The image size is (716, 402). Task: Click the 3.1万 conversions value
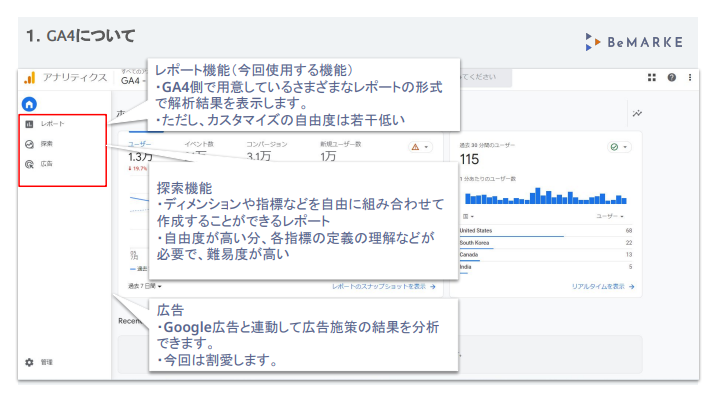(259, 156)
